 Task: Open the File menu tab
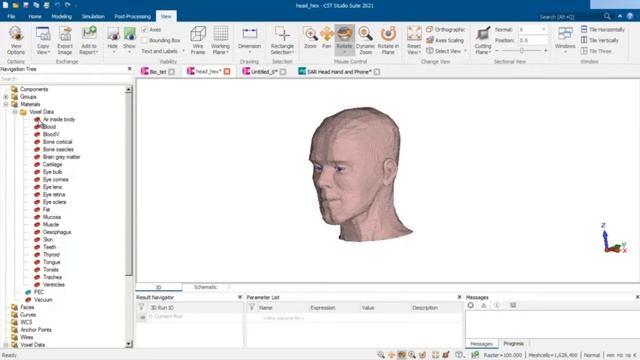click(x=11, y=16)
